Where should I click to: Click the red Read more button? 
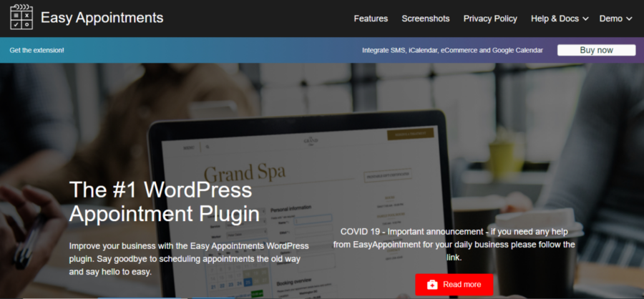pos(454,285)
